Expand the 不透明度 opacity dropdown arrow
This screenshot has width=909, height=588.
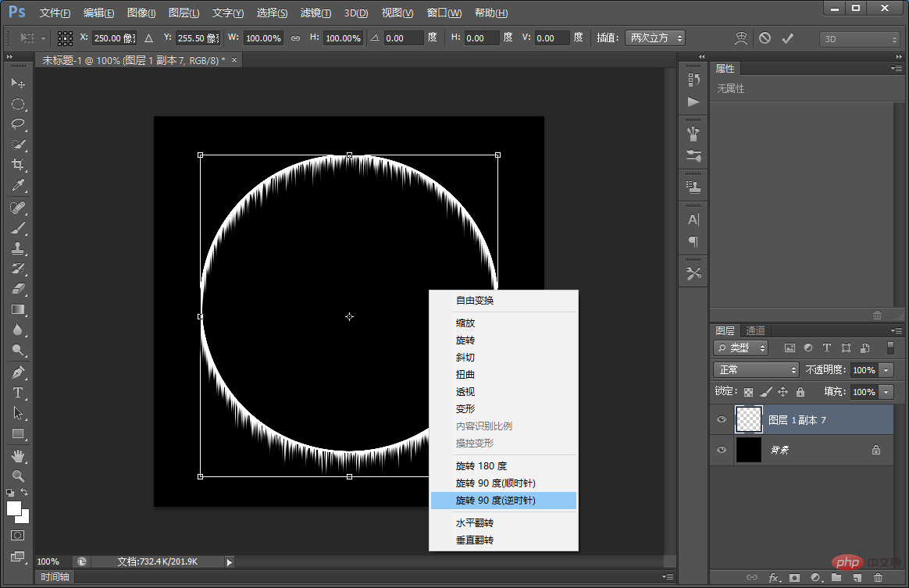[x=886, y=369]
